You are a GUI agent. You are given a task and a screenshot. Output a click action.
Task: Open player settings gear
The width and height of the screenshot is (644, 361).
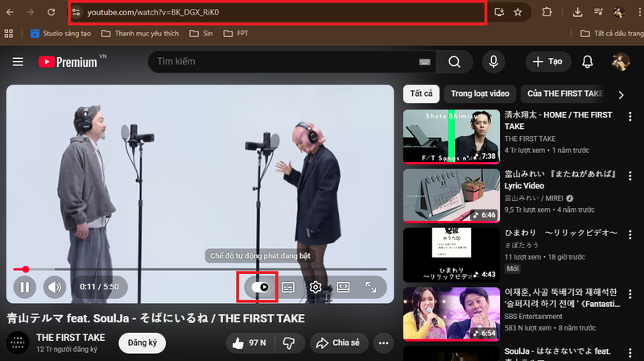316,287
